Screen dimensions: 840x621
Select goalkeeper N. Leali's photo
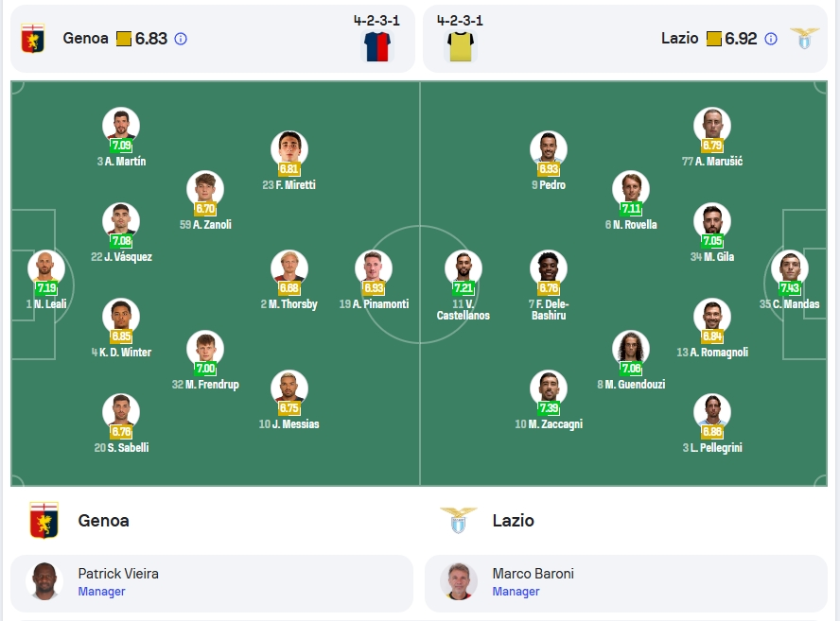tap(46, 268)
